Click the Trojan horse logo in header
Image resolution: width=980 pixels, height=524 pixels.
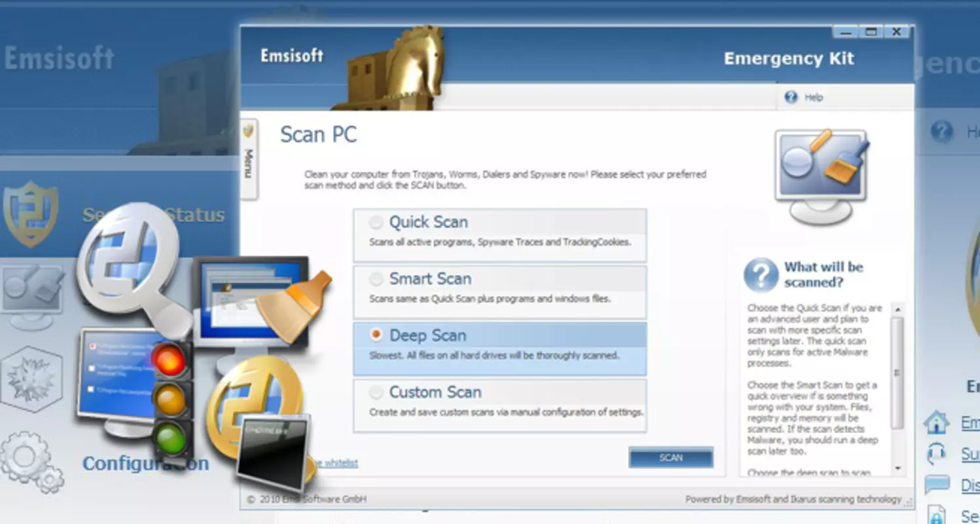coord(390,69)
